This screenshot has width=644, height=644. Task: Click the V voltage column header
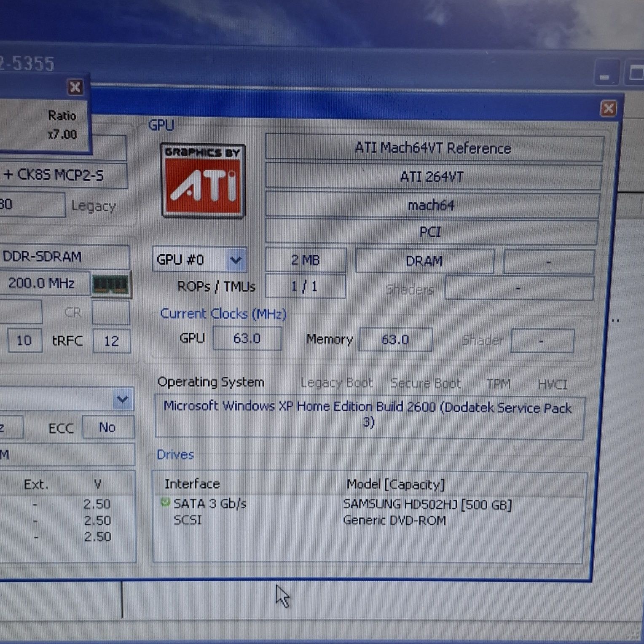[98, 484]
